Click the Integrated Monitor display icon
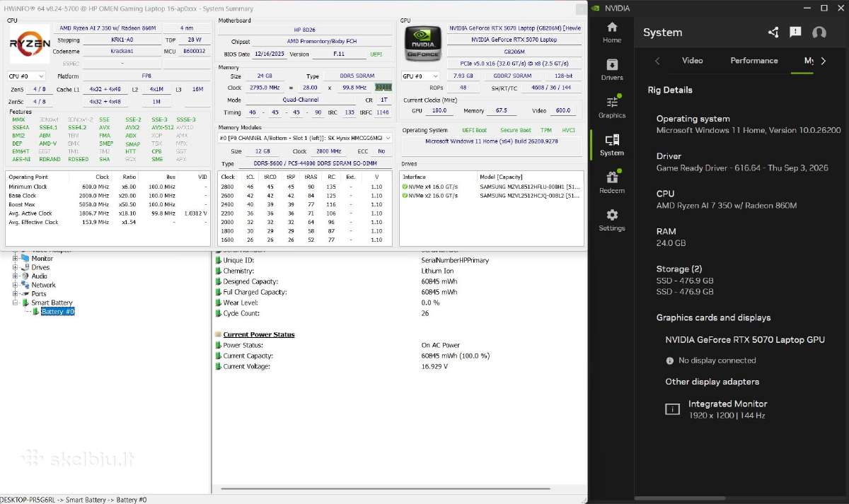Image resolution: width=849 pixels, height=504 pixels. click(x=672, y=409)
